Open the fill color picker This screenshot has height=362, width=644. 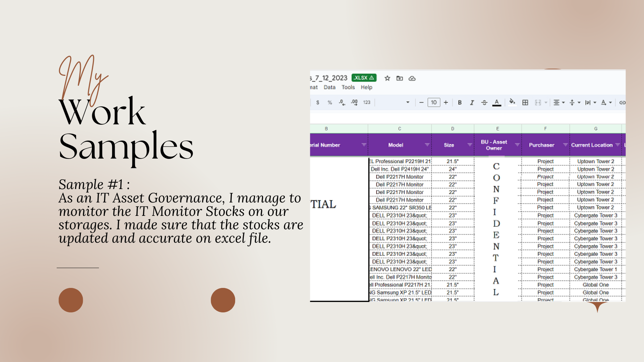point(512,102)
